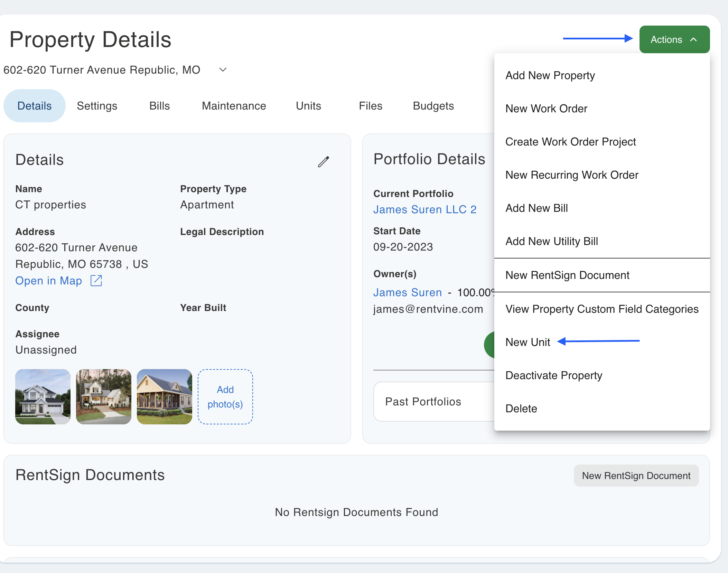Select New Recurring Work Order option
Screen dimensions: 728x573
click(571, 175)
